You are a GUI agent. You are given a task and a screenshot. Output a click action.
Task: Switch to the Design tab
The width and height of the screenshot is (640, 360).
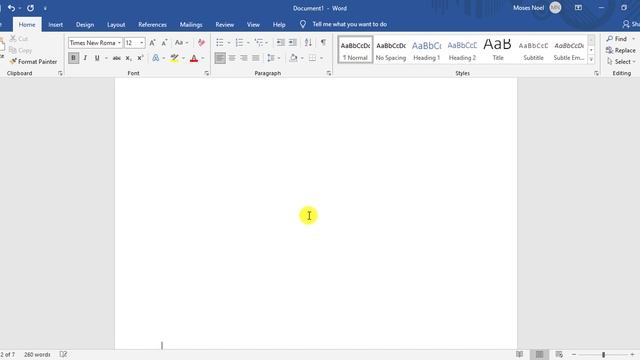85,24
